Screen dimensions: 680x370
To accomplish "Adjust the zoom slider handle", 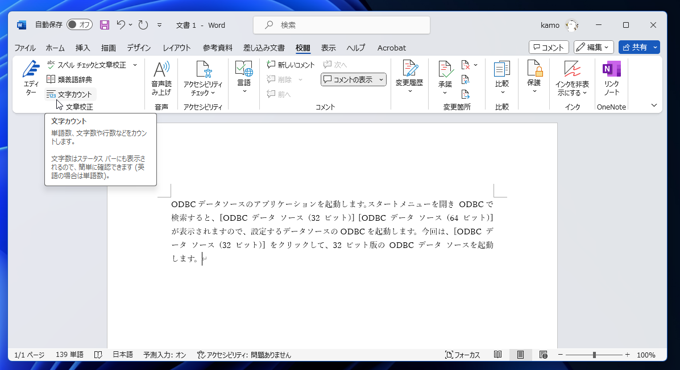I will 594,355.
